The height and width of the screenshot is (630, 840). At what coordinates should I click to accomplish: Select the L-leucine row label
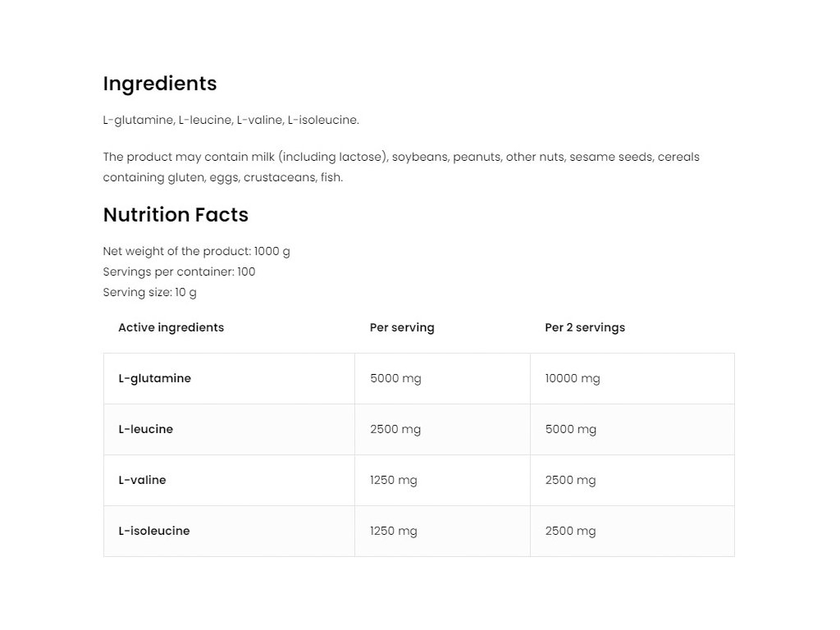point(145,429)
